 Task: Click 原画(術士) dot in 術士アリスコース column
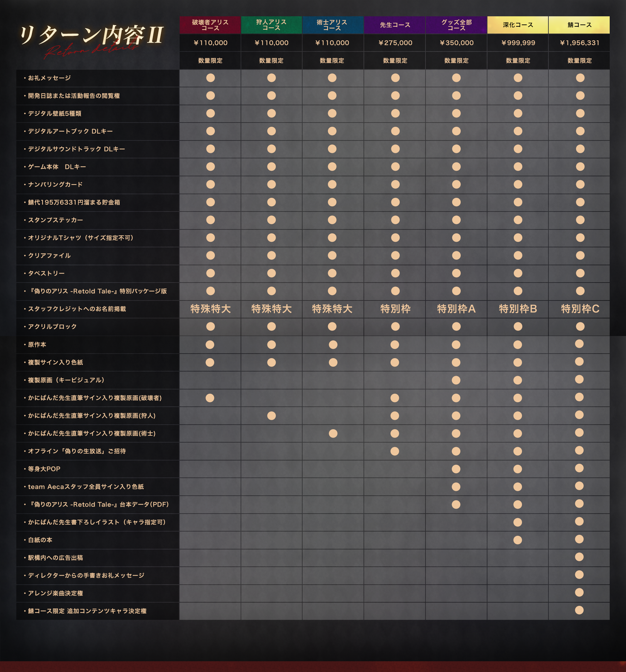pyautogui.click(x=333, y=433)
